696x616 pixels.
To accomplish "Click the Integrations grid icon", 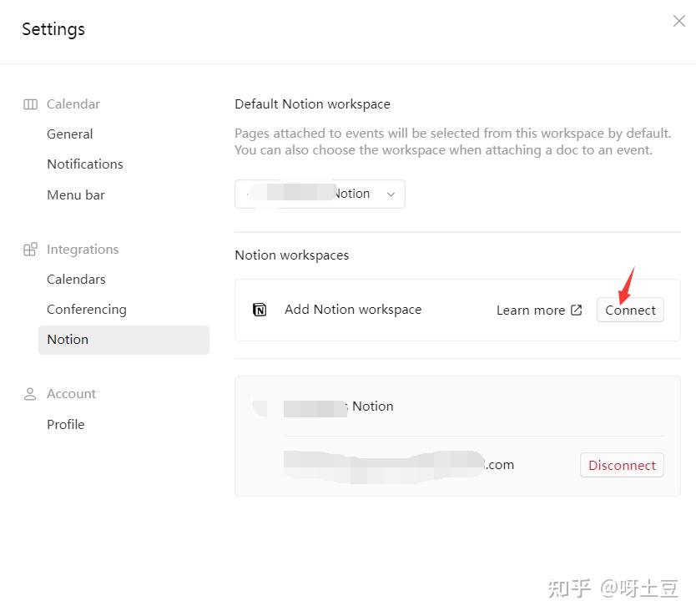I will [x=31, y=248].
